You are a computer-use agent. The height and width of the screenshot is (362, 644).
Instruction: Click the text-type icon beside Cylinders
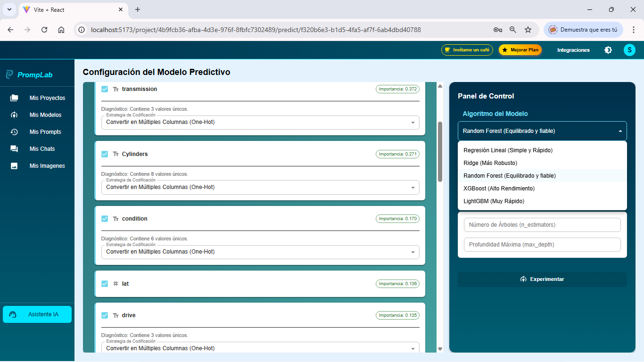point(116,154)
